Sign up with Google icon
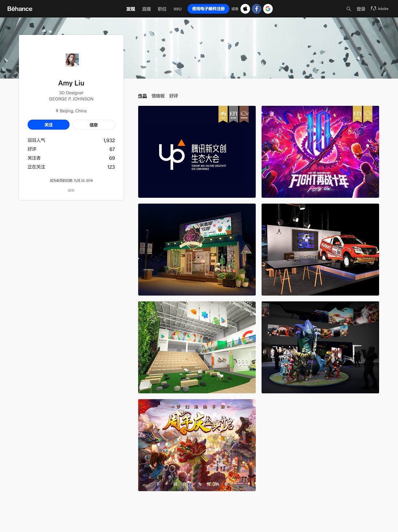The height and width of the screenshot is (532, 398). [268, 9]
